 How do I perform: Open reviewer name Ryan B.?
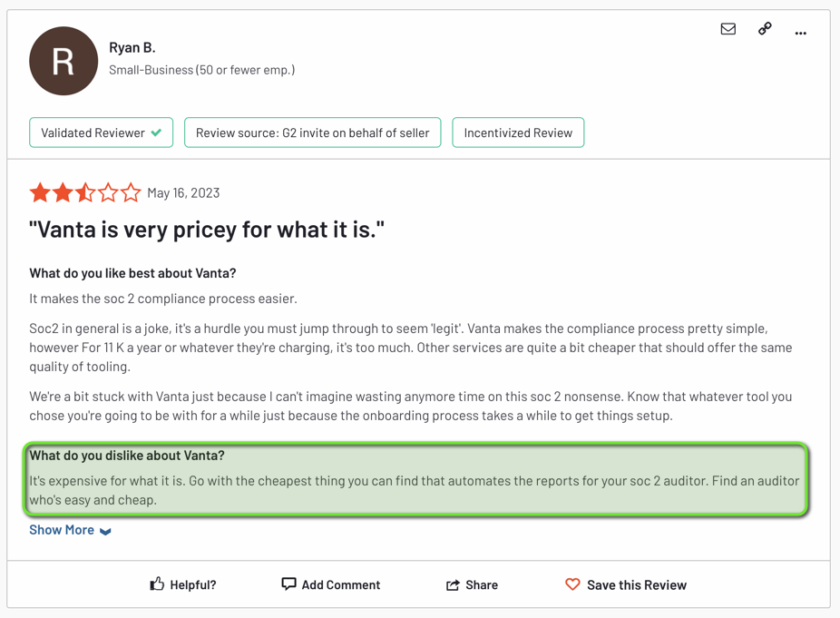tap(132, 48)
